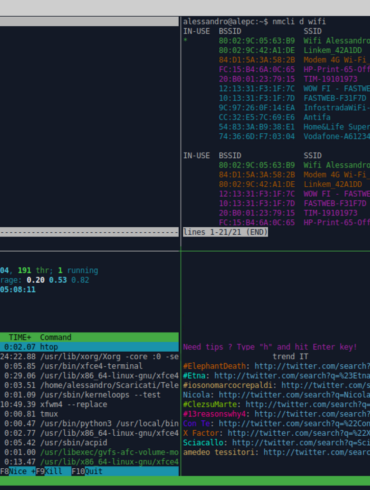Open the Sciacallo twitter search link

pyautogui.click(x=301, y=443)
